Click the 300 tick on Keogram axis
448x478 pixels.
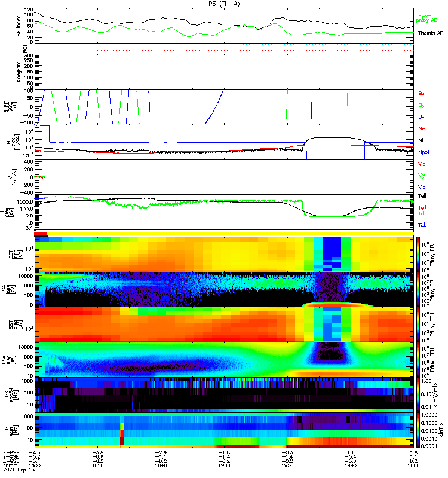29,56
